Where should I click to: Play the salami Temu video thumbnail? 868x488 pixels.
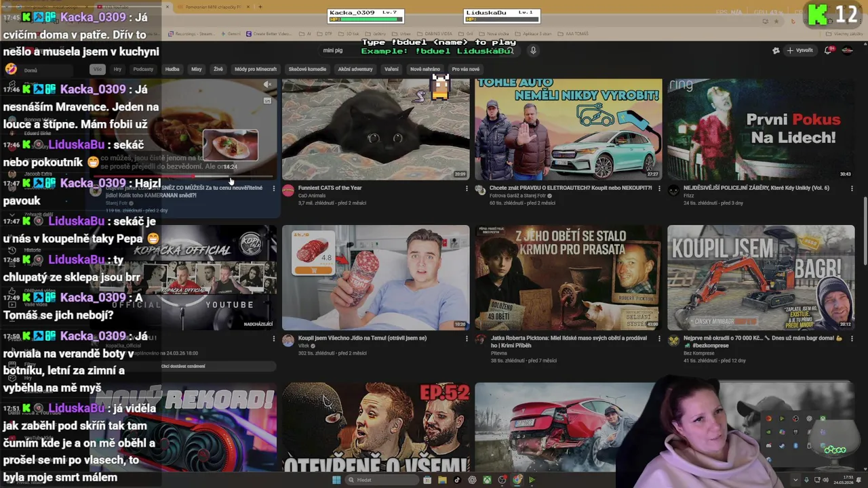tap(376, 278)
